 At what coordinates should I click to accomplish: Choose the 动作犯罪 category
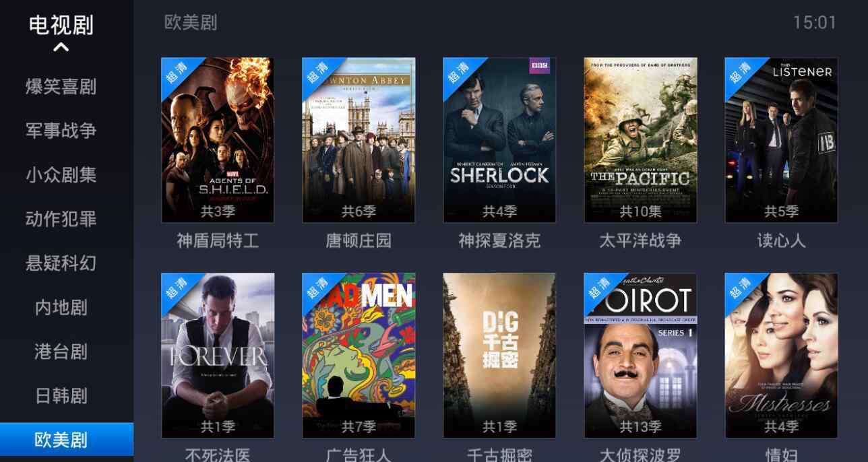pyautogui.click(x=61, y=219)
